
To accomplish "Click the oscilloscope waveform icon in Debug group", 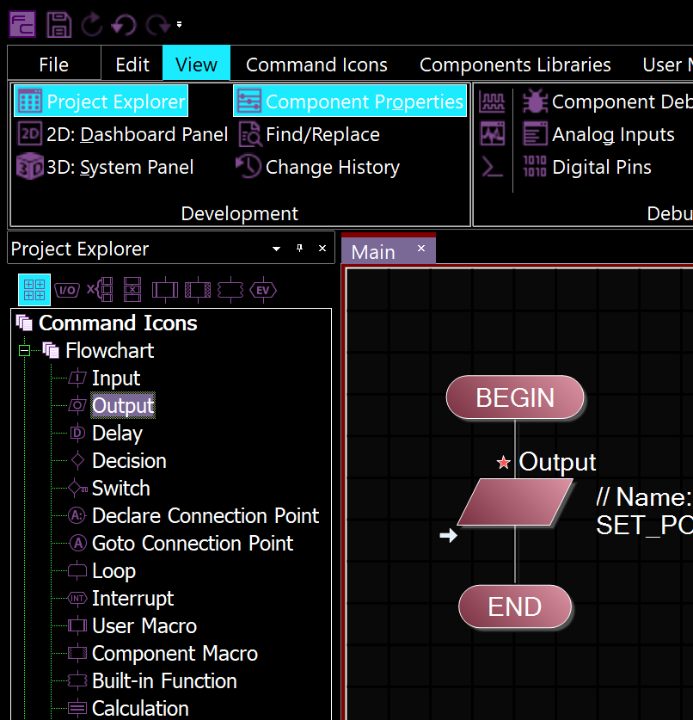I will tap(492, 101).
